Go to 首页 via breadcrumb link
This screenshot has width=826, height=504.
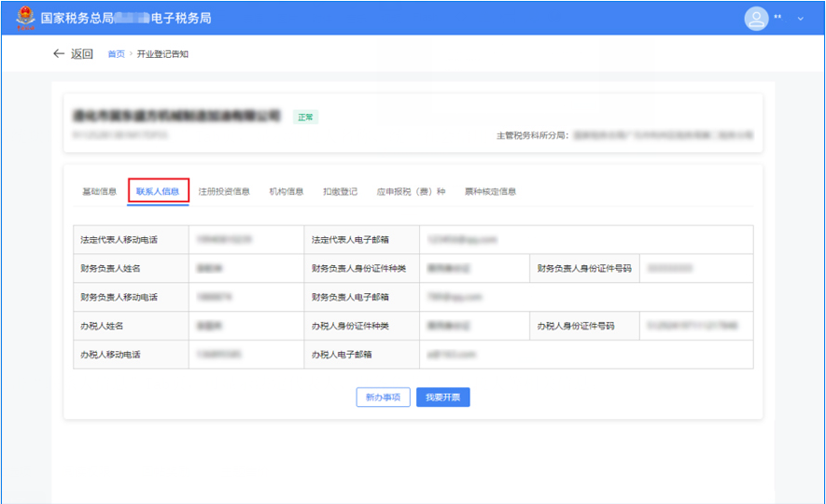click(116, 54)
